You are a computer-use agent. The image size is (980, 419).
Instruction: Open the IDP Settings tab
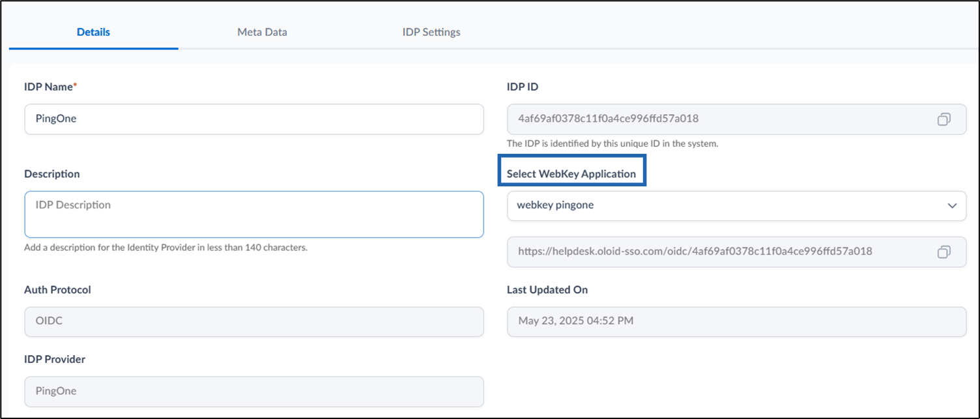point(431,32)
